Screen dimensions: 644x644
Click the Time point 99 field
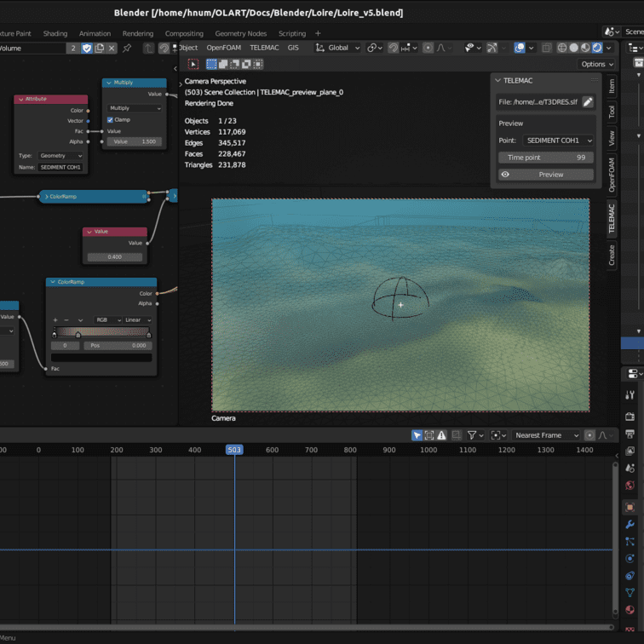coord(545,158)
